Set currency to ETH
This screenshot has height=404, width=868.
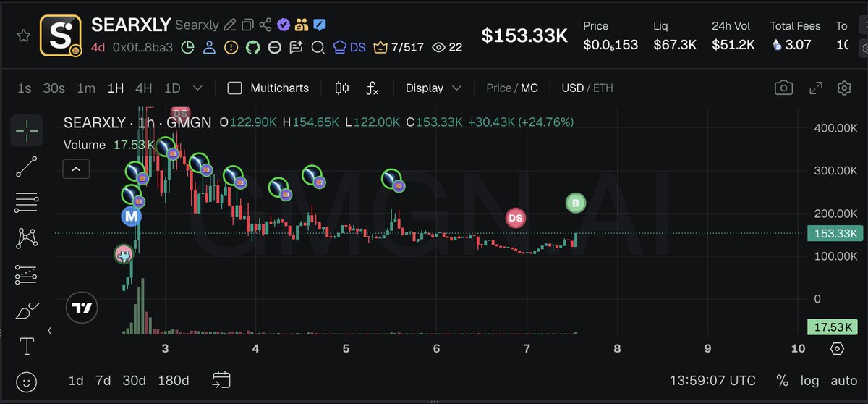coord(603,88)
